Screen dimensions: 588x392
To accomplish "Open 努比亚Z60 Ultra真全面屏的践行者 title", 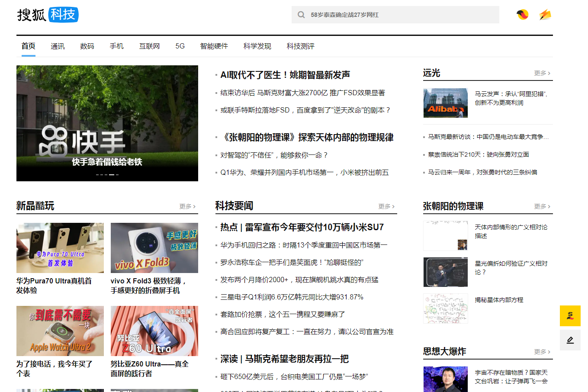I will pos(149,369).
